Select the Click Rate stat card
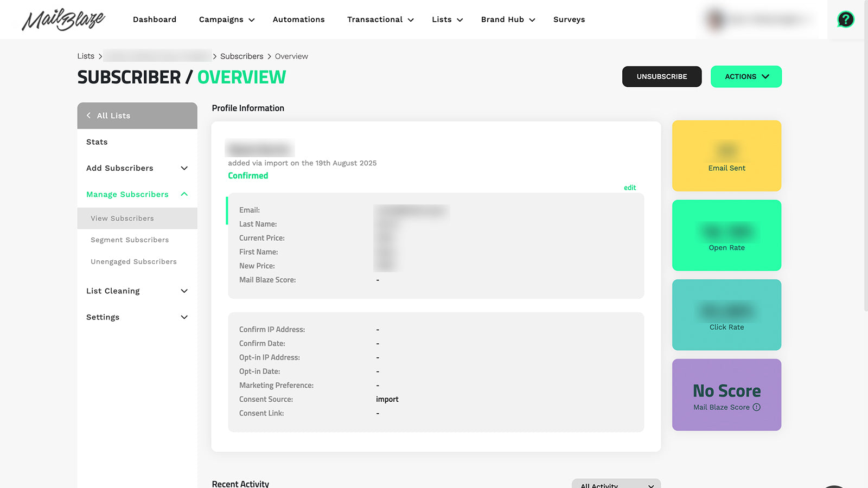This screenshot has width=868, height=488. coord(726,314)
